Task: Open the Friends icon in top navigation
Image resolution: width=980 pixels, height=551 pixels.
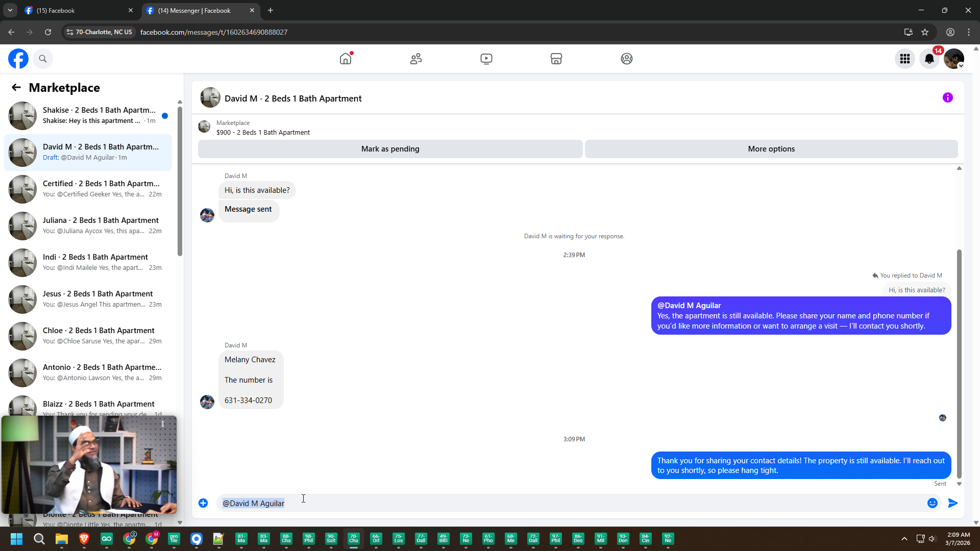Action: click(416, 59)
